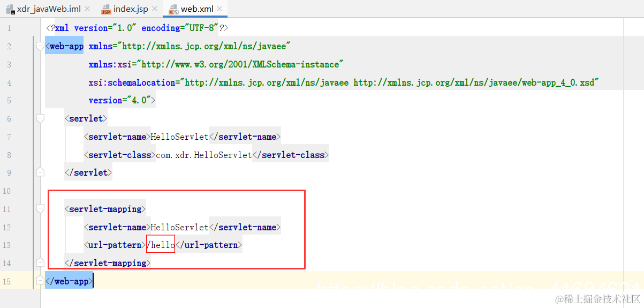Click the closing web-app fold marker on line 15
The height and width of the screenshot is (308, 644).
(40, 281)
